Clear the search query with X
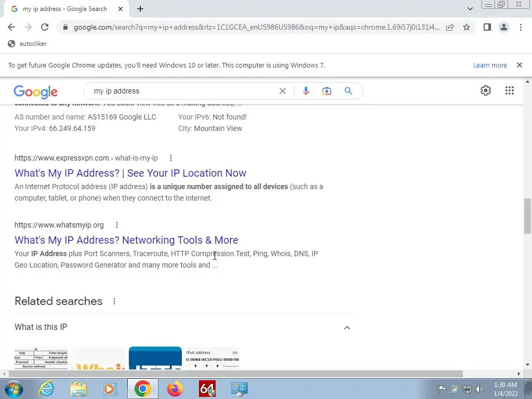 tap(282, 91)
